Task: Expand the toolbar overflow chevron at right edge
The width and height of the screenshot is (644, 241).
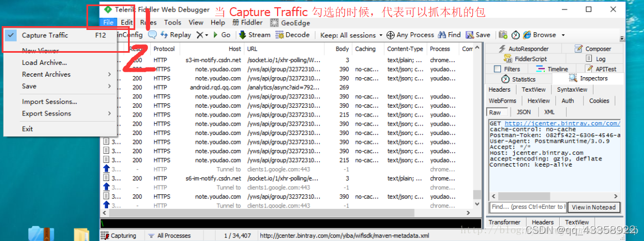Action: 622,38
